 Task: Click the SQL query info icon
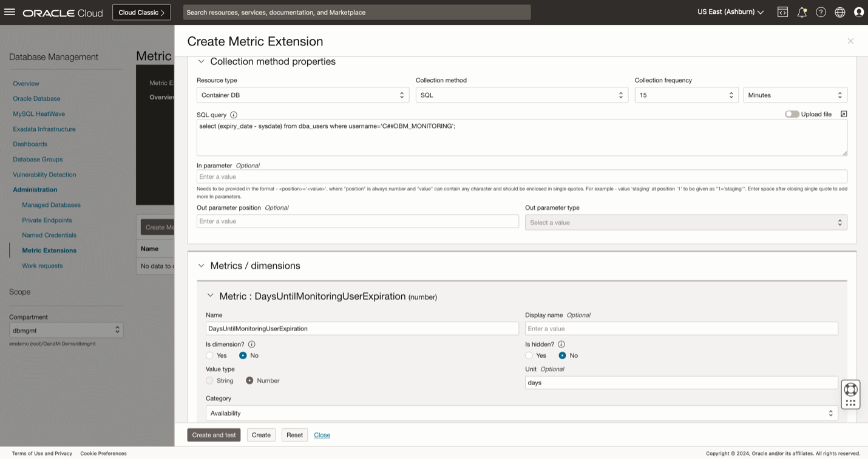coord(234,115)
